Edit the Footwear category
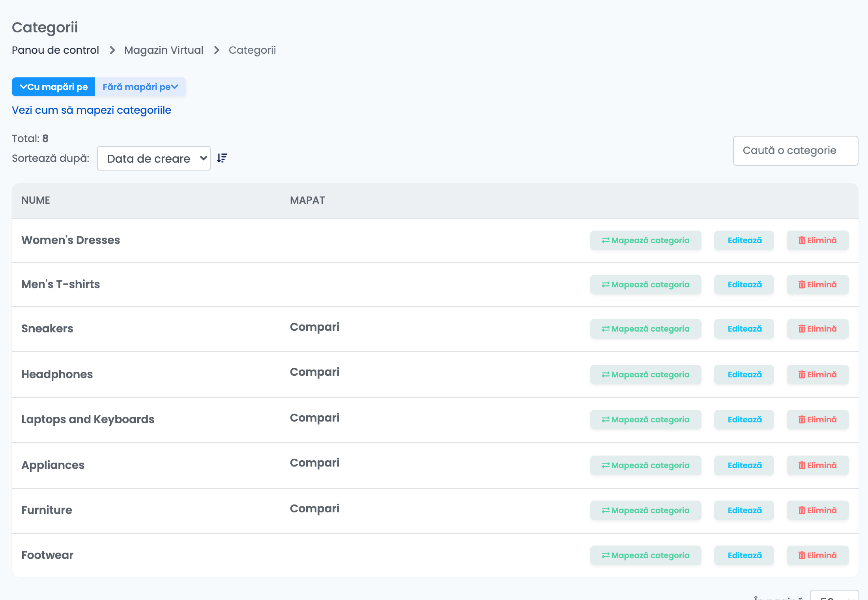Screen dimensions: 868x600 point(744,555)
